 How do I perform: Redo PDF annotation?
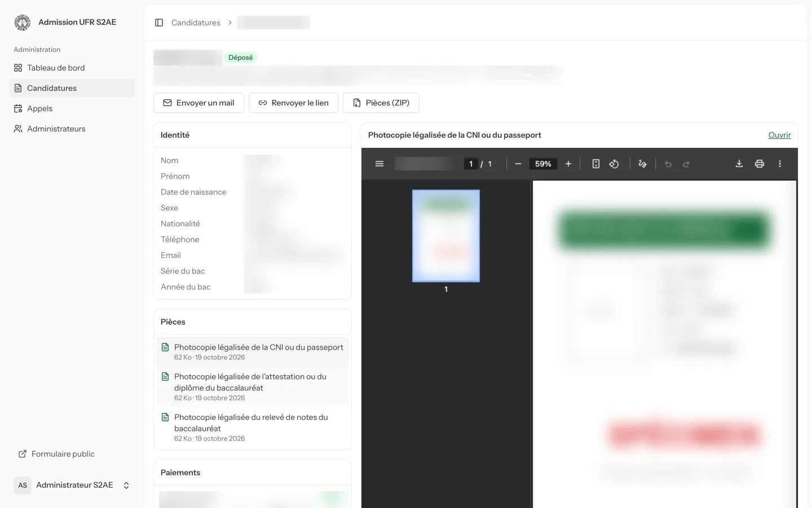pos(686,164)
